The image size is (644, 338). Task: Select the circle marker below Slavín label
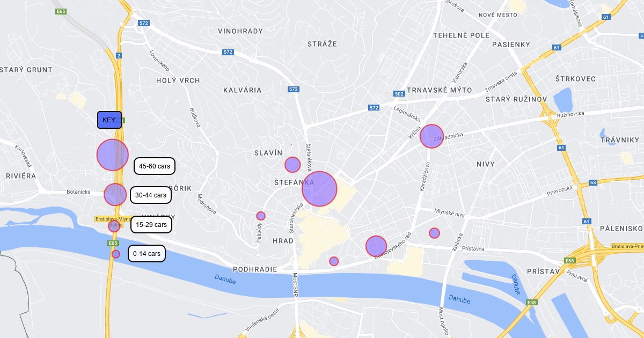click(x=292, y=165)
